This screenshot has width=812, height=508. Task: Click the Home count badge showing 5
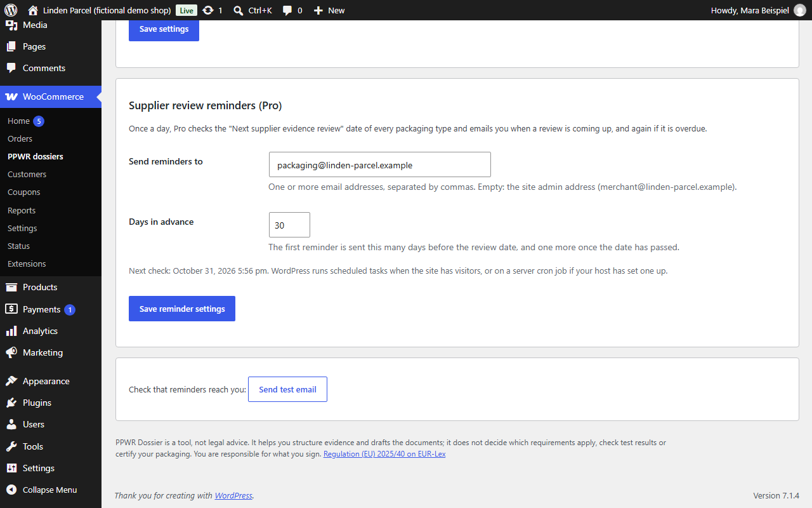pyautogui.click(x=39, y=121)
